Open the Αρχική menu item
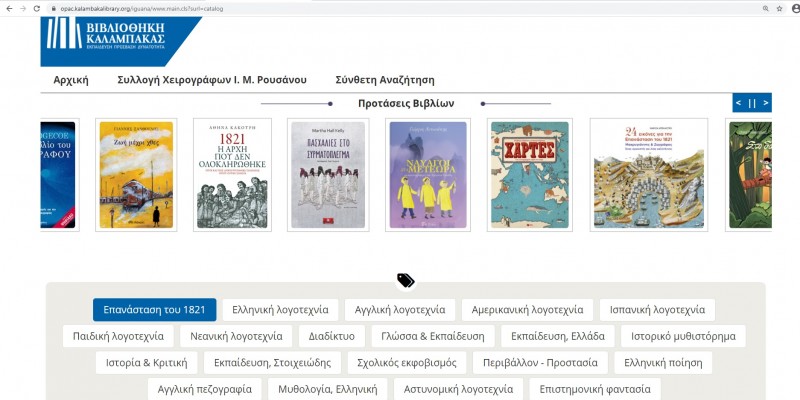This screenshot has height=400, width=800. [x=71, y=80]
